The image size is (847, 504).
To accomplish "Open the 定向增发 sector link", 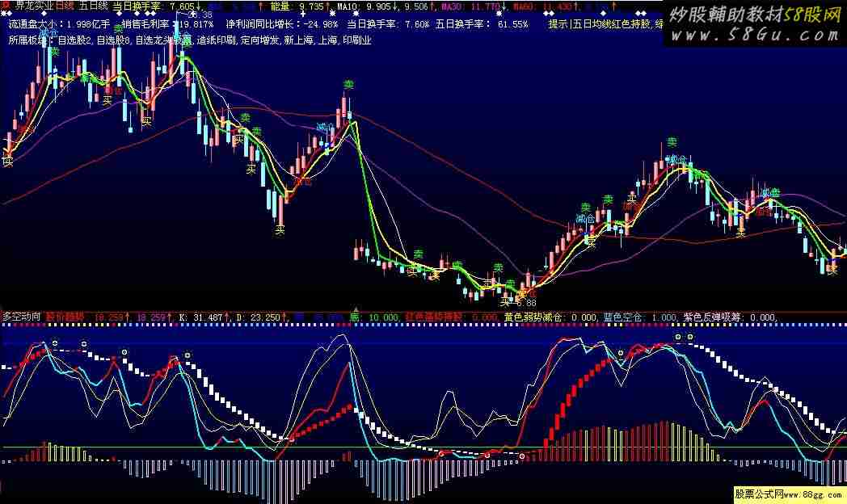I will 259,40.
